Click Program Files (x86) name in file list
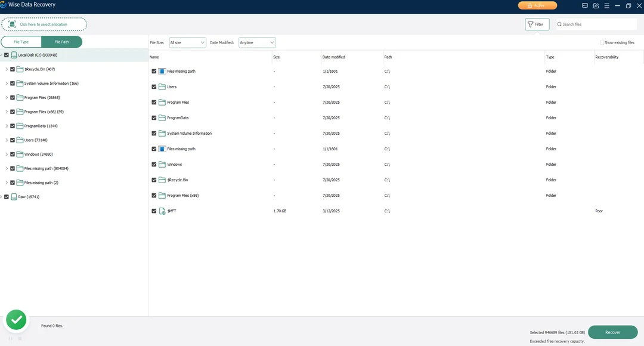The height and width of the screenshot is (346, 644). [183, 196]
